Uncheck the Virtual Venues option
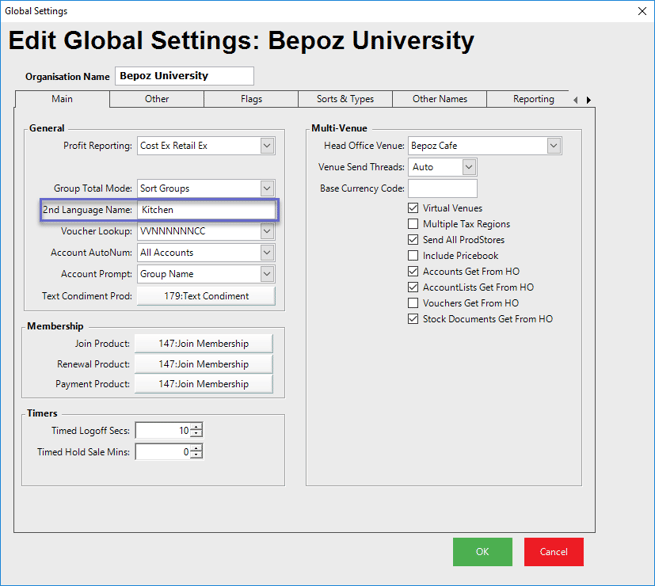The height and width of the screenshot is (586, 655). click(414, 208)
